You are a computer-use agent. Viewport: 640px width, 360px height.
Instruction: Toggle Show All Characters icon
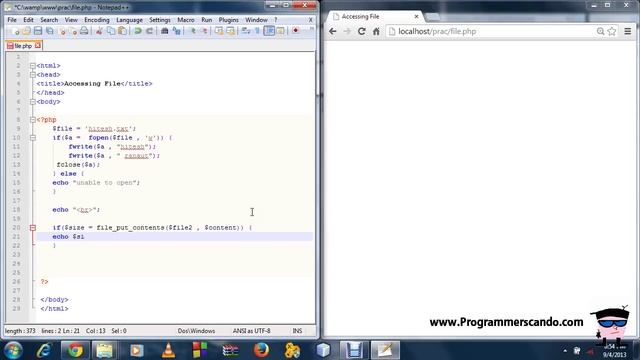257,31
